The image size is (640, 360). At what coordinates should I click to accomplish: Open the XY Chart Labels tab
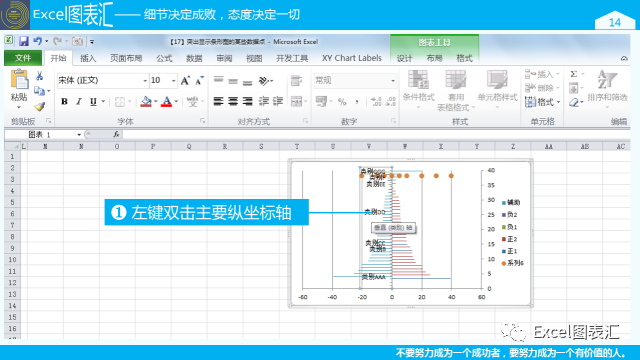point(351,58)
